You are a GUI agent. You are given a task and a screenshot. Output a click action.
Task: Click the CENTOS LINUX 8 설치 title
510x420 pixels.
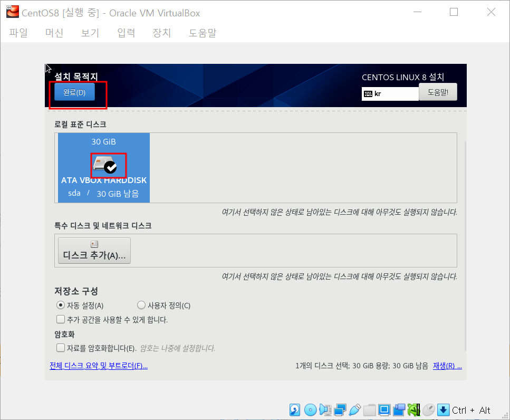tap(402, 77)
